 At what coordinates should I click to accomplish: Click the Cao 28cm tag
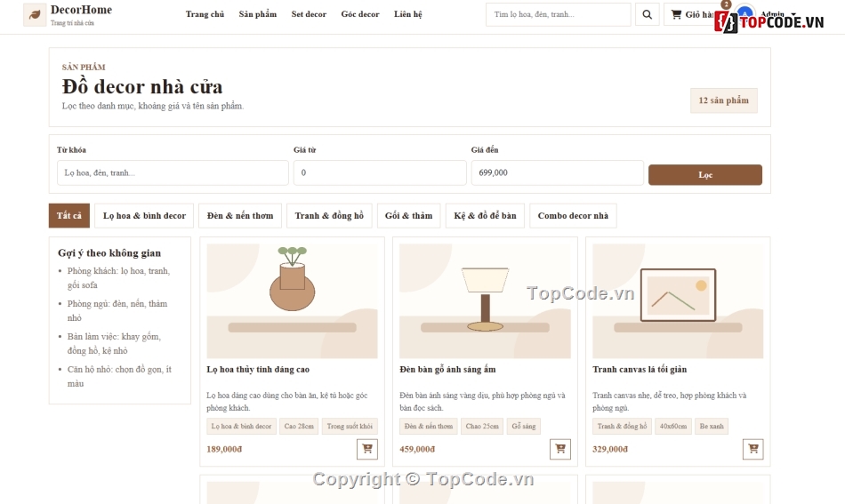coord(299,426)
